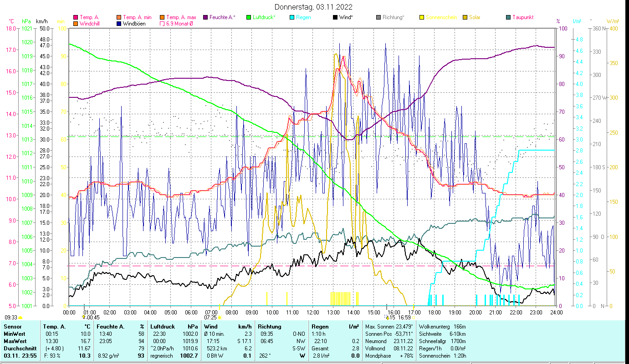
Task: Select the grey Richtung* legend swatch
Action: (x=378, y=18)
